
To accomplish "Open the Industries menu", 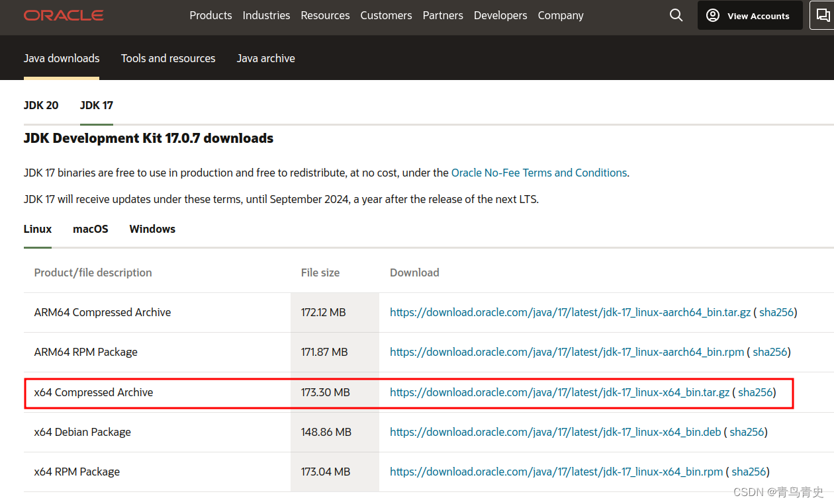I will [266, 15].
